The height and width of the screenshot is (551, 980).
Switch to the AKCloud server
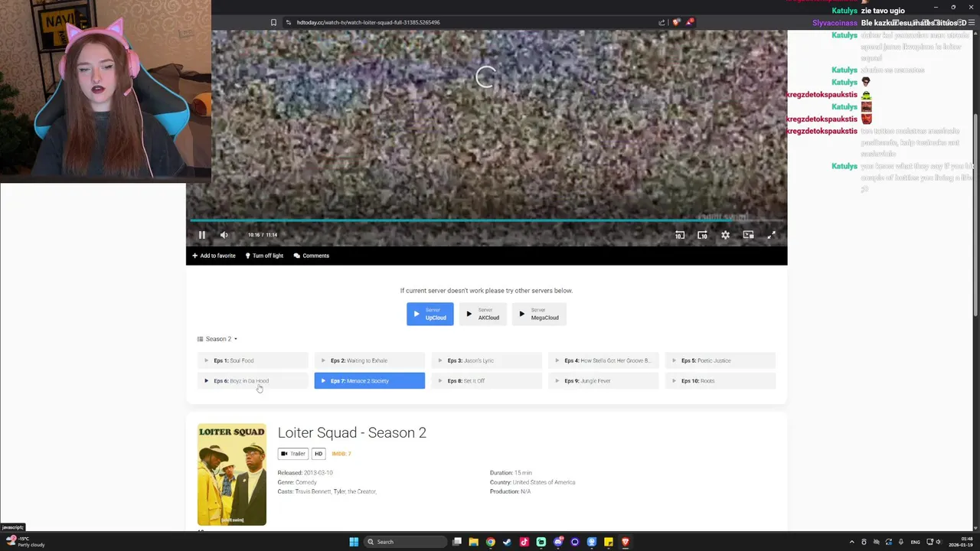(x=482, y=314)
